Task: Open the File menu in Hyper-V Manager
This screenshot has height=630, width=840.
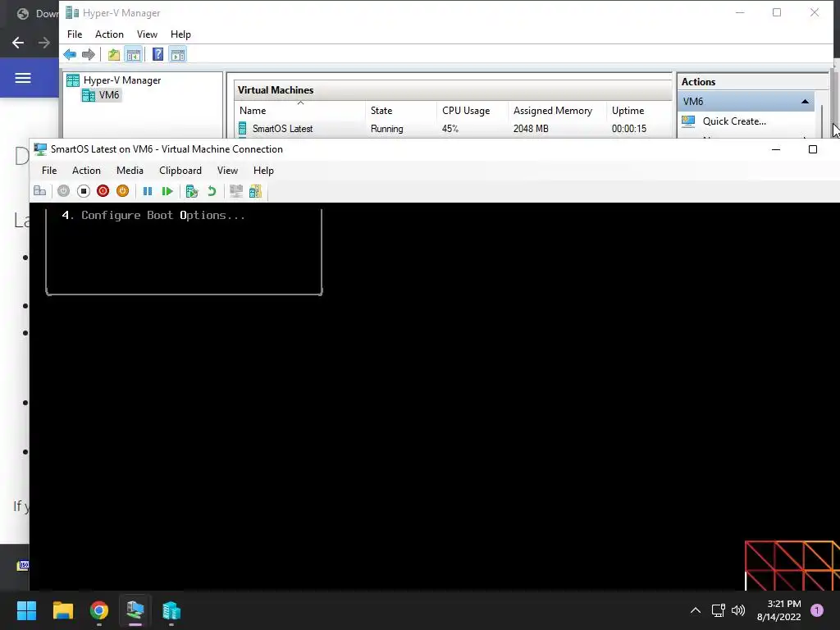Action: [75, 34]
